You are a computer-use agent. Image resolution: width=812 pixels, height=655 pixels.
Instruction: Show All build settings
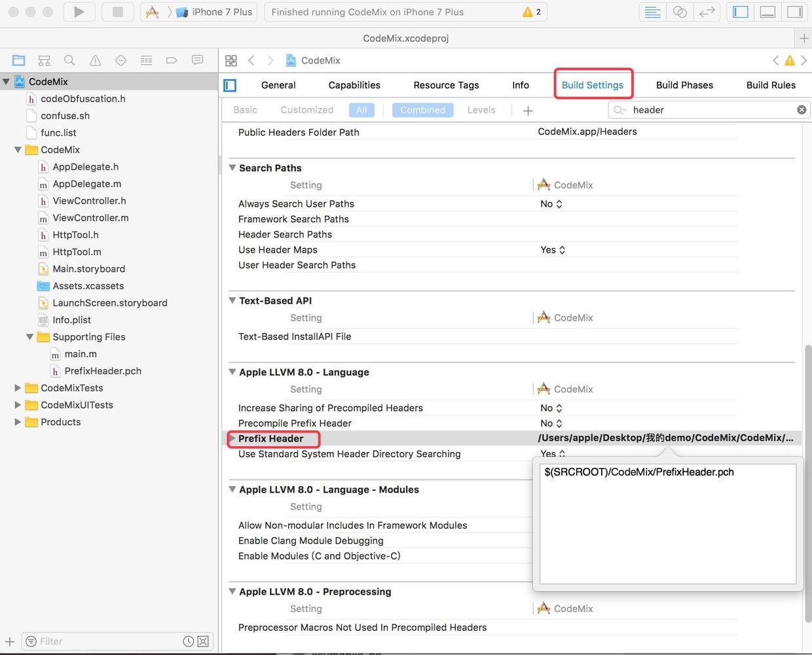[x=361, y=110]
